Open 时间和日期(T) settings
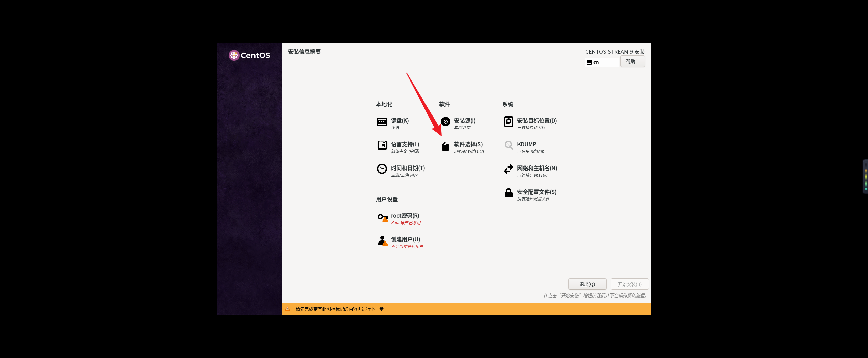The height and width of the screenshot is (358, 868). coord(408,168)
